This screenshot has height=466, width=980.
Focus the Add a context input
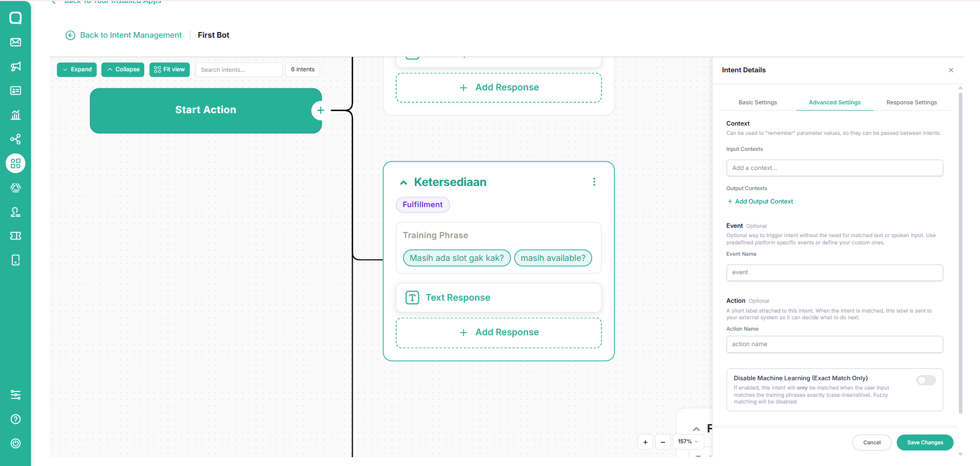pyautogui.click(x=835, y=168)
